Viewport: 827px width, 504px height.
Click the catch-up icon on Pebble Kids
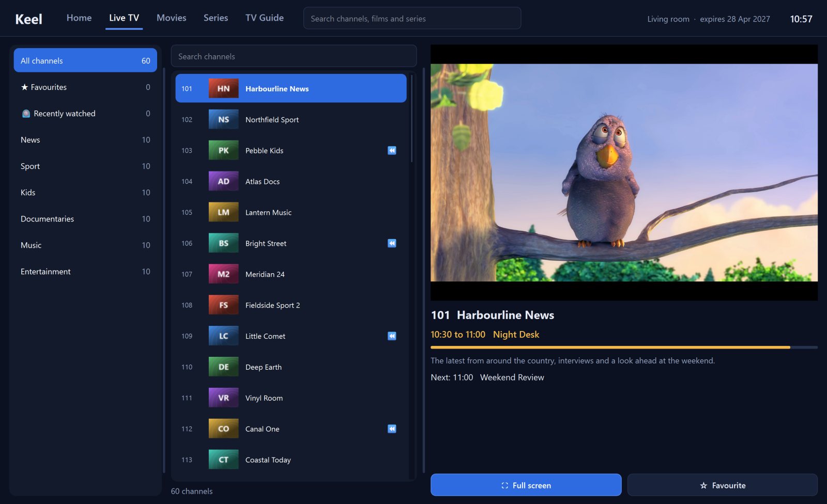[392, 150]
